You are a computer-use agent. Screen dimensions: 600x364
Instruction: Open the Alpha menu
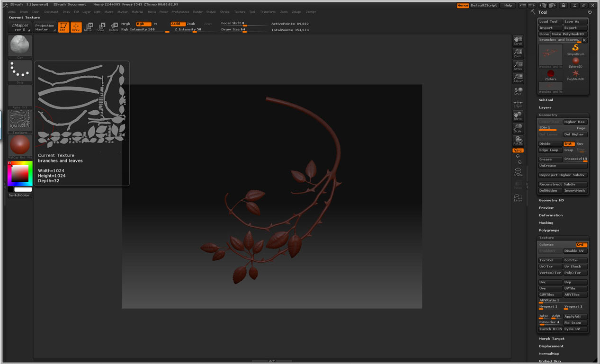[12, 12]
